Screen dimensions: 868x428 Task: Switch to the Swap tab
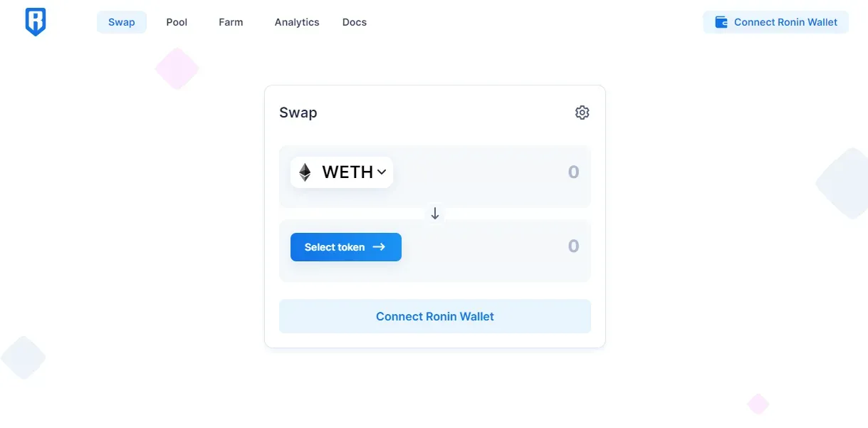122,22
